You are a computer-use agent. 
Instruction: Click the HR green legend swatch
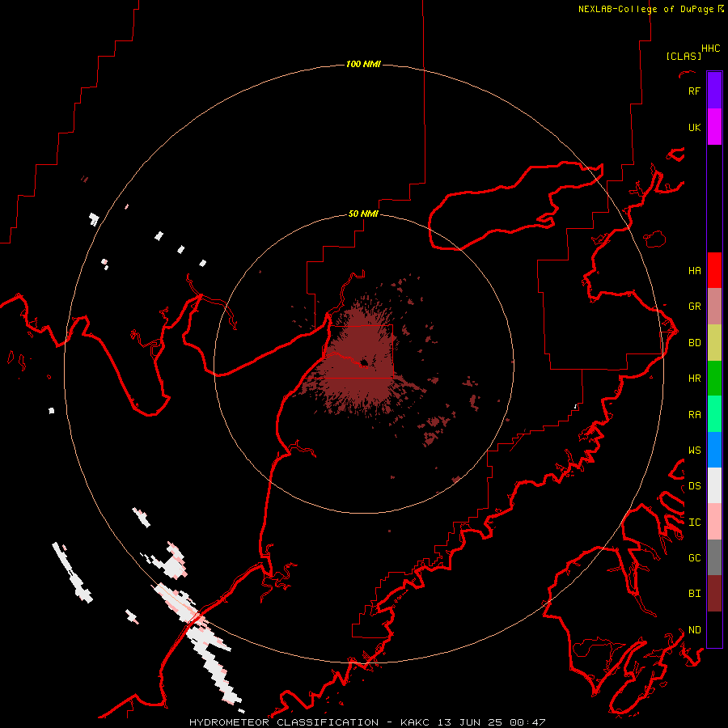(x=714, y=379)
